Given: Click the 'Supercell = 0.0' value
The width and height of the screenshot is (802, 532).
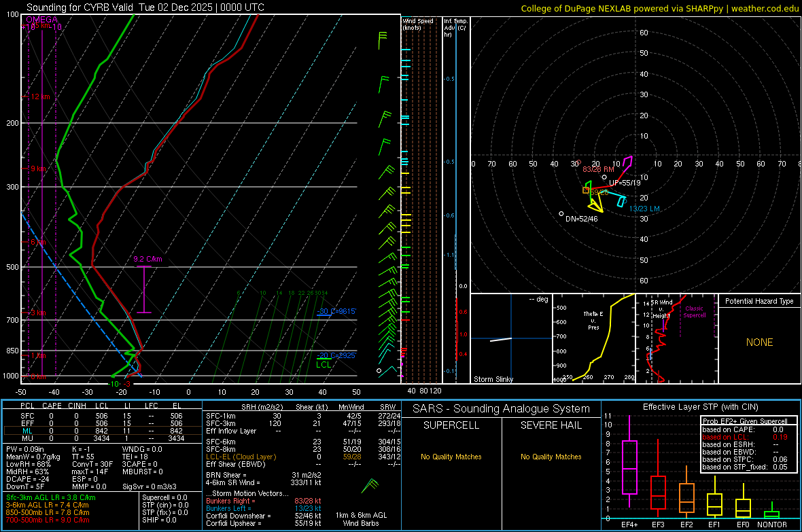Looking at the screenshot, I should pos(164,497).
